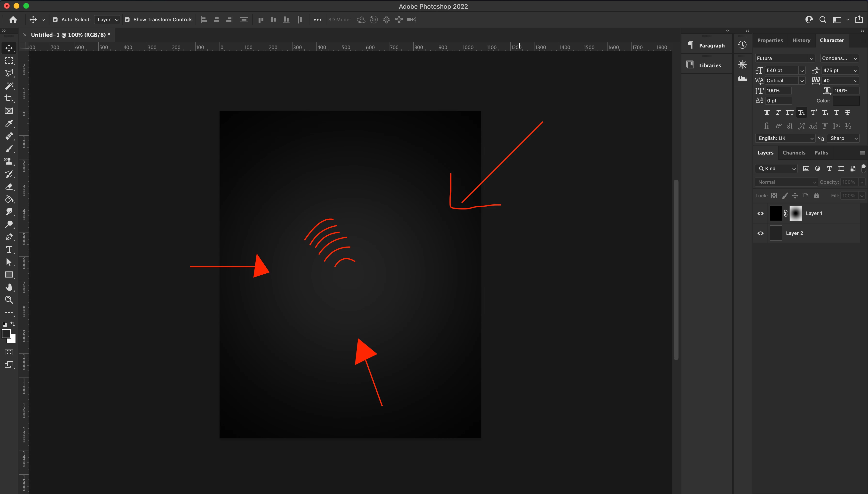Switch to the History tab
868x494 pixels.
click(x=801, y=40)
